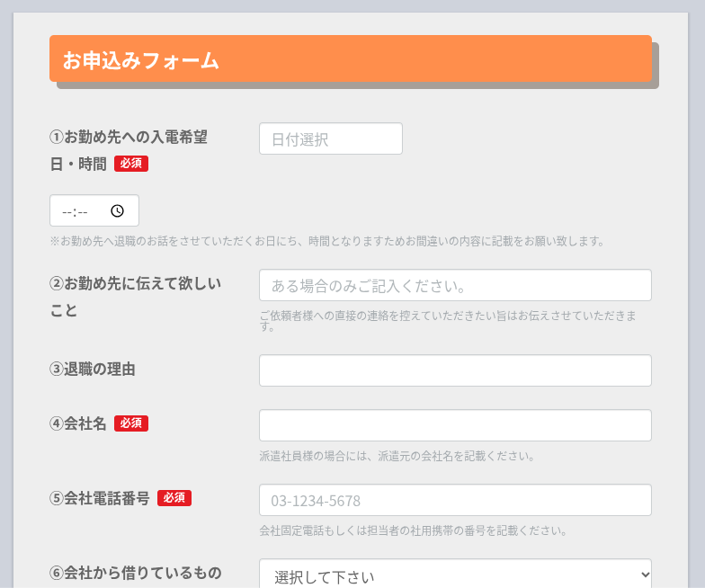This screenshot has height=588, width=705.
Task: Click the ②お勤め先に伝えて欲しいこと label
Action: [x=135, y=283]
